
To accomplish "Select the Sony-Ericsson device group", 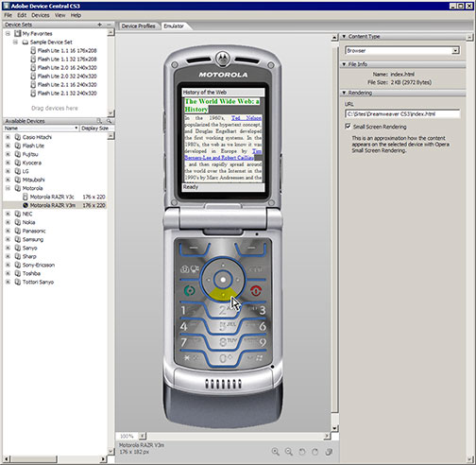I will [x=39, y=265].
